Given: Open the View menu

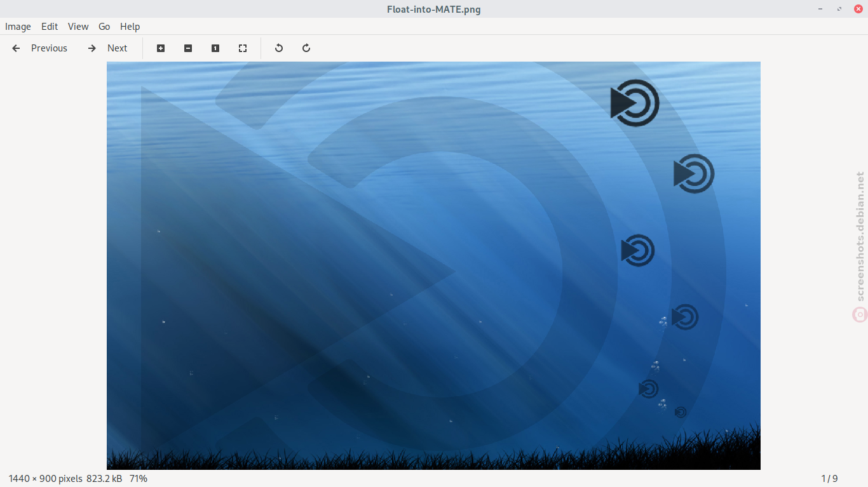Looking at the screenshot, I should click(78, 27).
